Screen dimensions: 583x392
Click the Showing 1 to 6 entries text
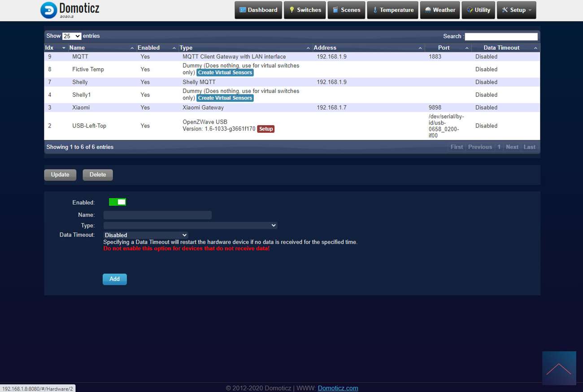pos(80,147)
